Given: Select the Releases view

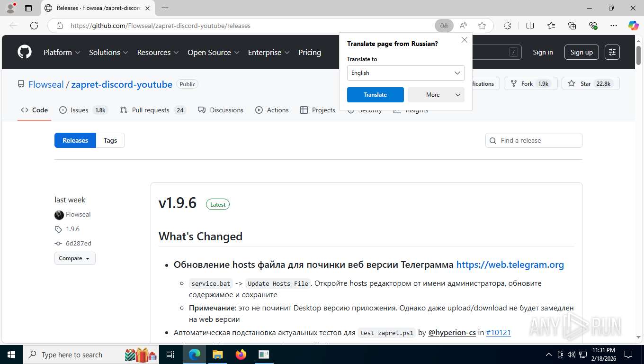Looking at the screenshot, I should pyautogui.click(x=75, y=140).
